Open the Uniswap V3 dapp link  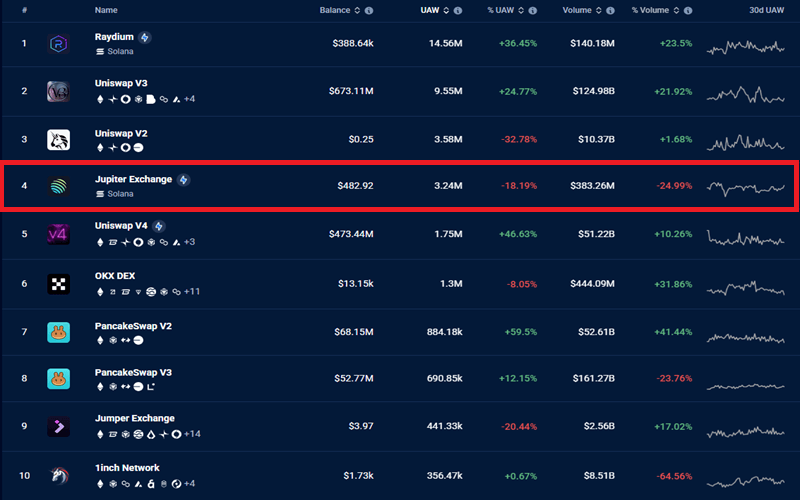pos(121,83)
